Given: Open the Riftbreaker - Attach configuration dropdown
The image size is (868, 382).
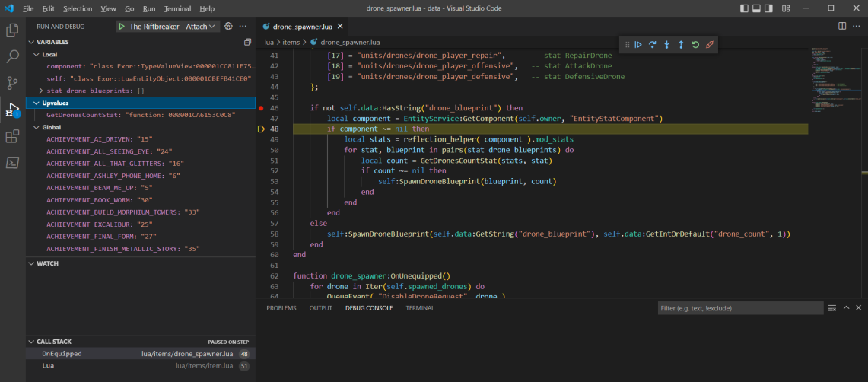Looking at the screenshot, I should tap(167, 26).
